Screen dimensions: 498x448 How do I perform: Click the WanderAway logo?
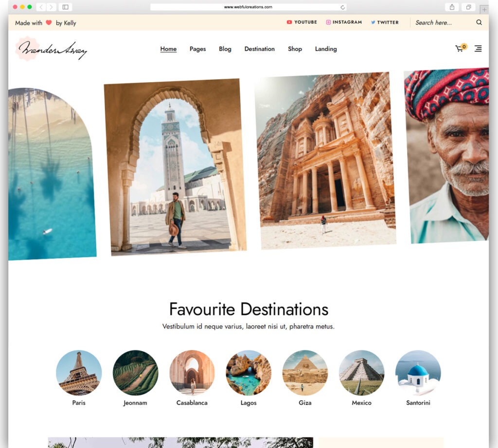coord(52,49)
